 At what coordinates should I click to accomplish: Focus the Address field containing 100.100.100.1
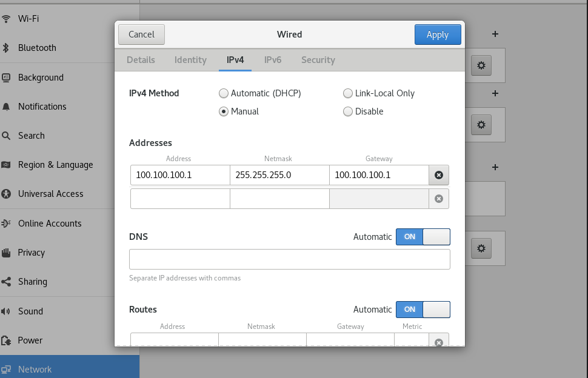pos(180,175)
